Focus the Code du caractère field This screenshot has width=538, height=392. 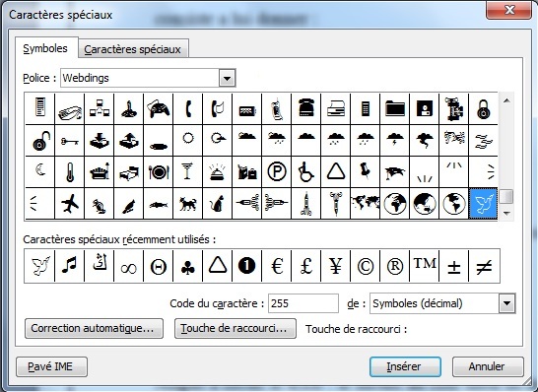(303, 303)
